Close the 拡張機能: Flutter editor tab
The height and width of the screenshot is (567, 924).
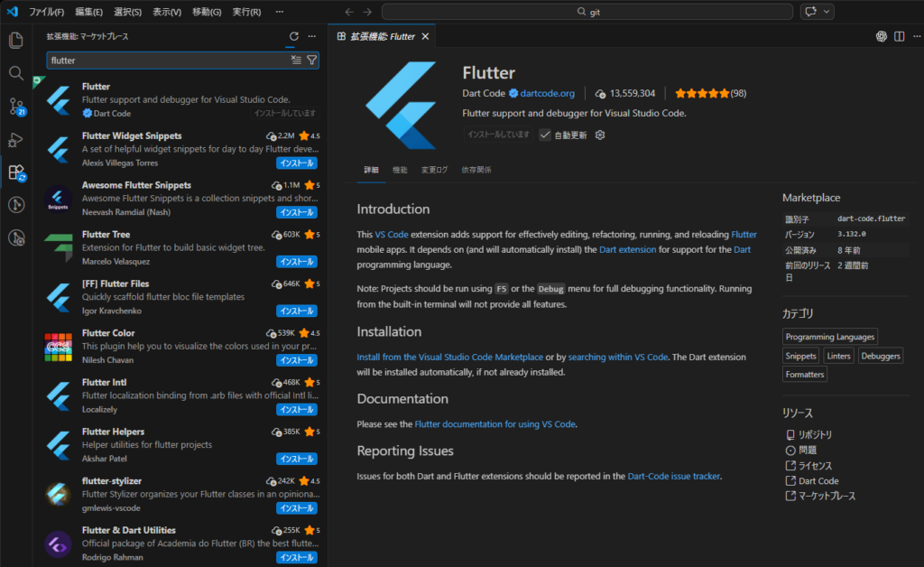[425, 36]
